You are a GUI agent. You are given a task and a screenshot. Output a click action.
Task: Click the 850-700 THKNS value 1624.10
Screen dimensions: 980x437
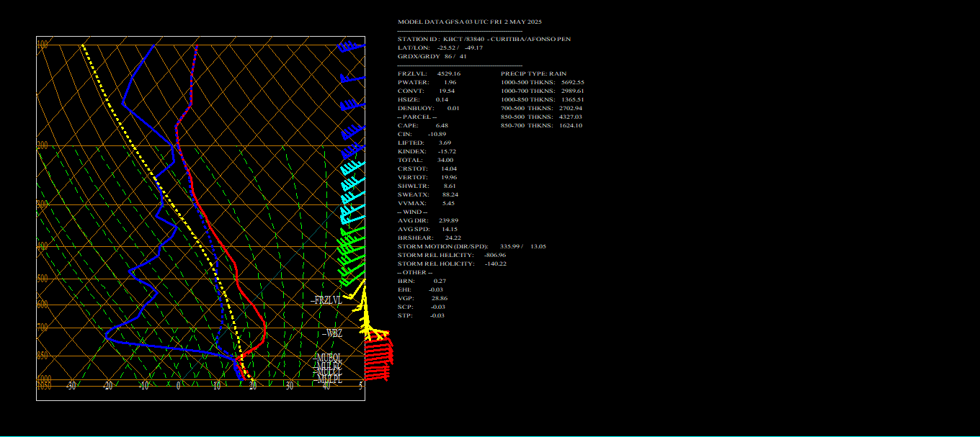click(x=571, y=125)
